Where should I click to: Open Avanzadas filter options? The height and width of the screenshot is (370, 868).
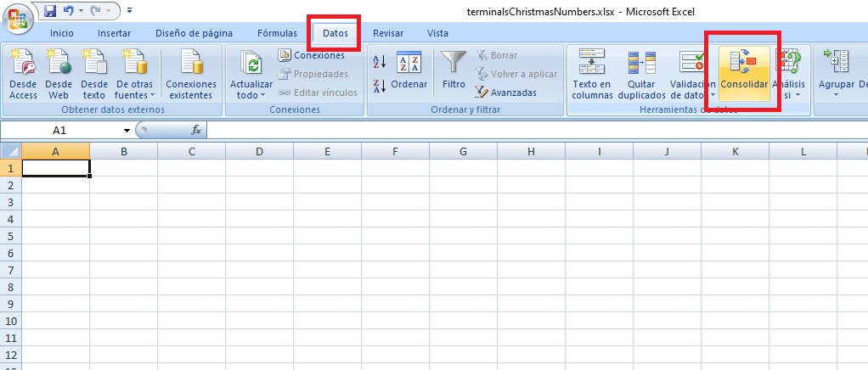click(x=506, y=92)
